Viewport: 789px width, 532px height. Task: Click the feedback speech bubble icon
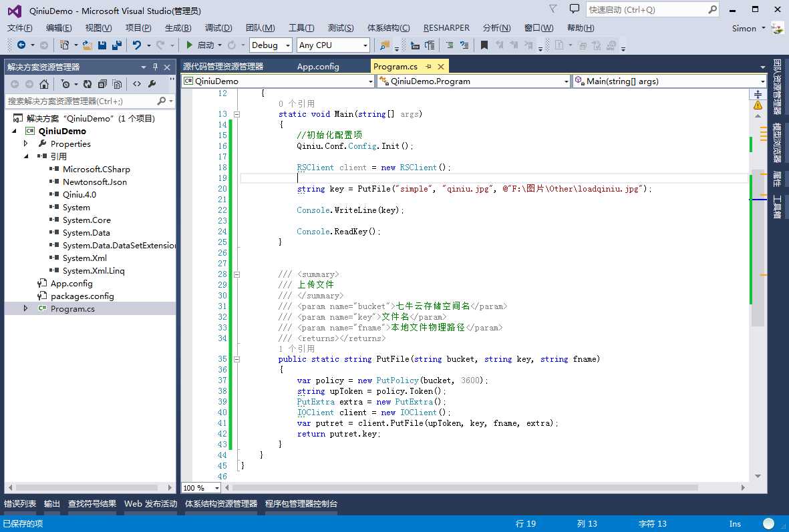[x=574, y=9]
